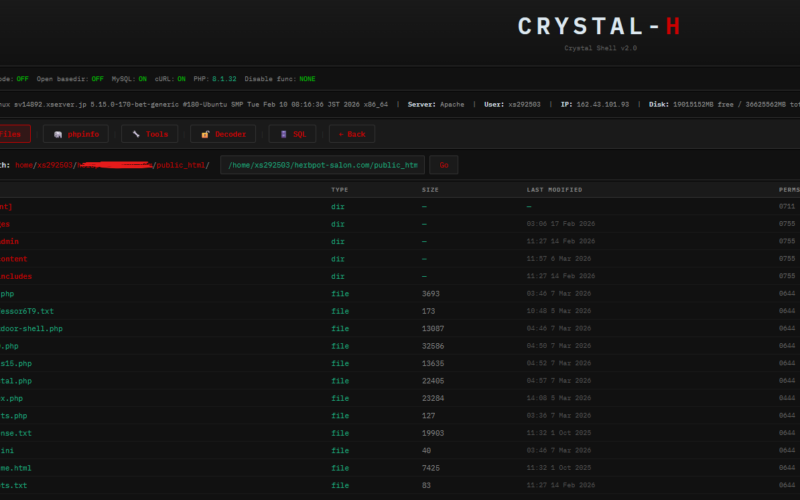Viewport: 800px width, 500px height.
Task: Open the file ending in 'essor6T9.txt'
Action: tap(27, 311)
